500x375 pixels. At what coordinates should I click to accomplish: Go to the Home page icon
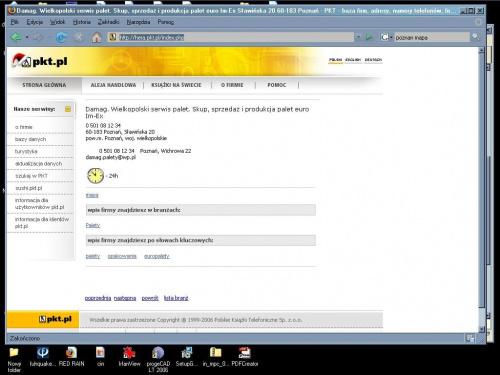97,37
